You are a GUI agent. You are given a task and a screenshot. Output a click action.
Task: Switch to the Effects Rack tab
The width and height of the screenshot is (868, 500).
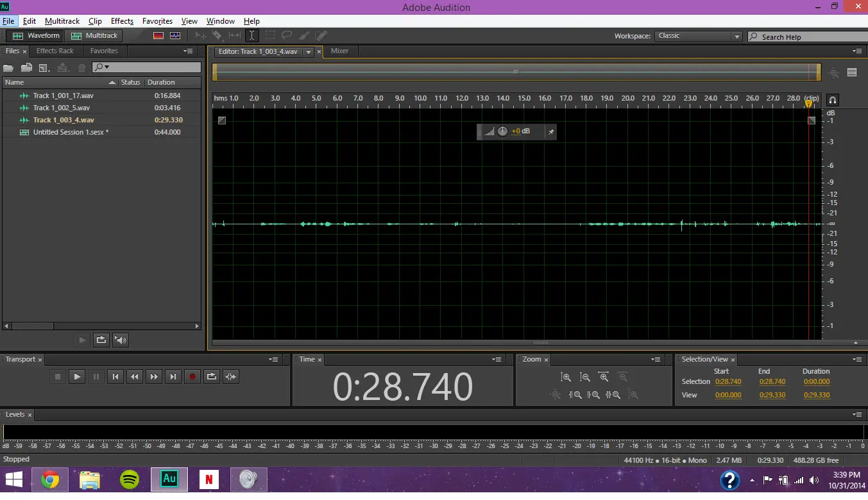tap(55, 51)
